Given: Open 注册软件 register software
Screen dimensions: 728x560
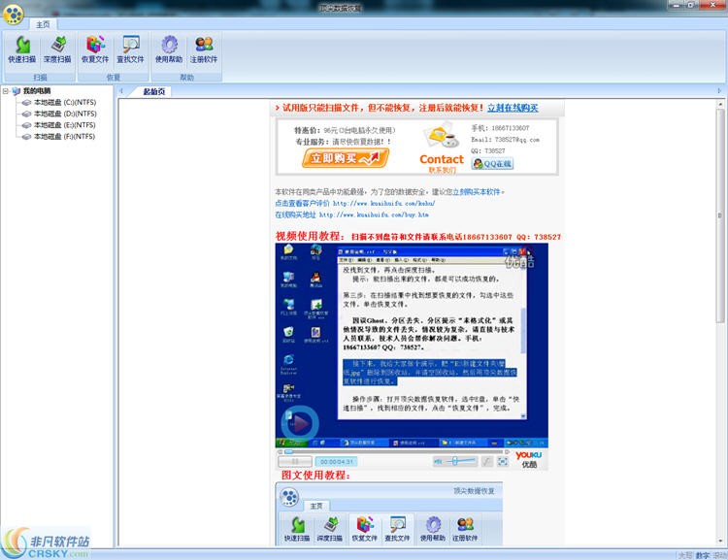Looking at the screenshot, I should pyautogui.click(x=204, y=50).
